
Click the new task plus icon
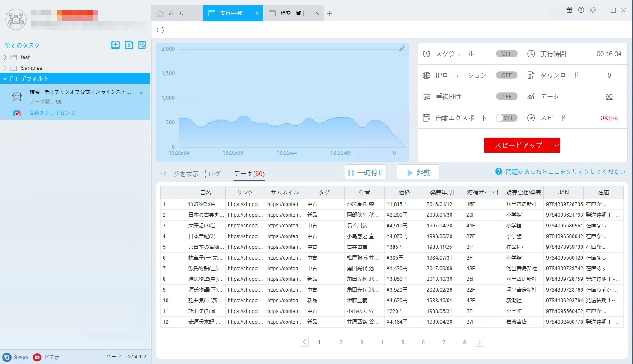(129, 45)
